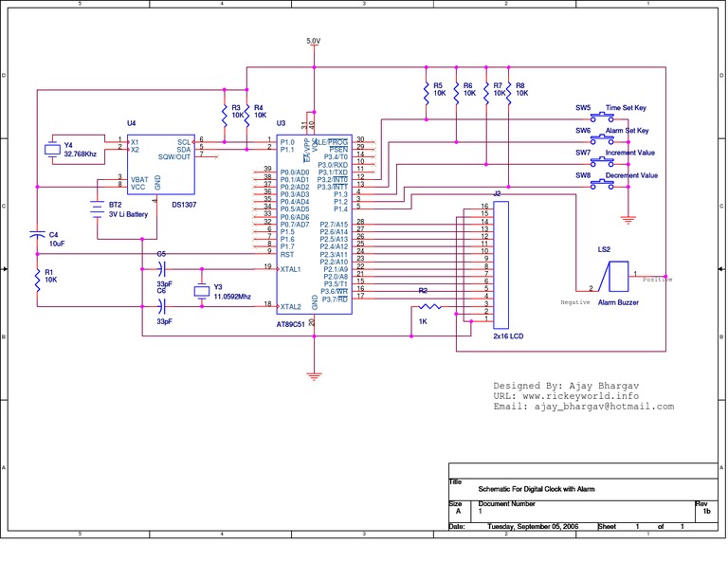
Task: Click the Increment Value label
Action: [630, 153]
